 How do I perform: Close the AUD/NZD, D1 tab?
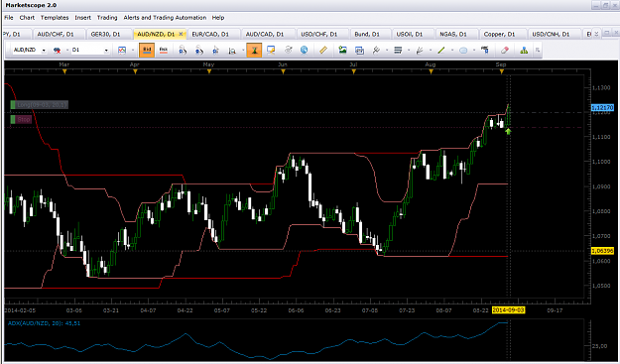coord(182,35)
